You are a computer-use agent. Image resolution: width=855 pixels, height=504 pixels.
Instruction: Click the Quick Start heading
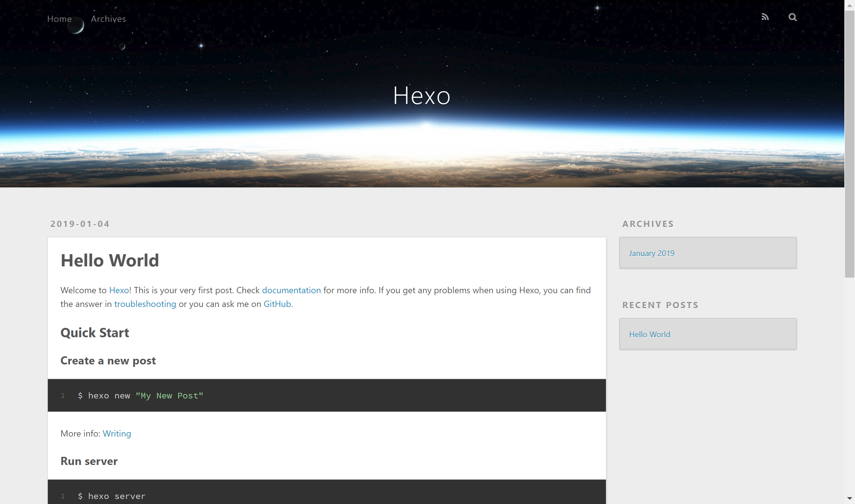pos(94,333)
